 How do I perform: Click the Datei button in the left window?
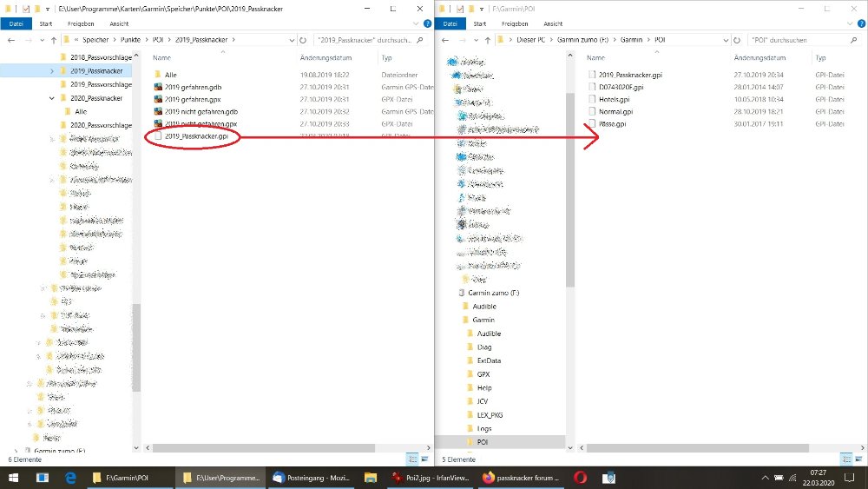[x=16, y=23]
